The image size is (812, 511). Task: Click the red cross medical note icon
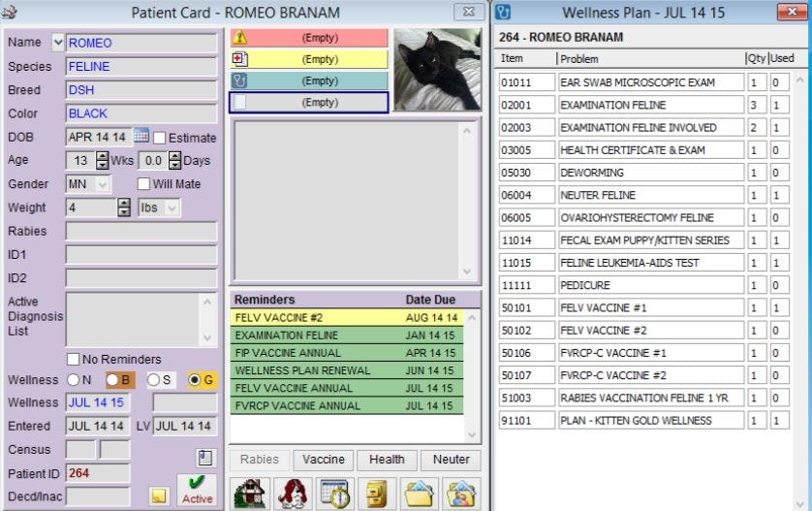[239, 59]
